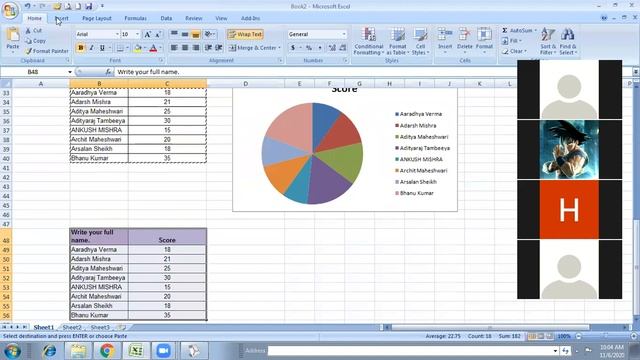Click the Format cells icon
Image resolution: width=640 pixels, height=360 pixels.
click(x=484, y=34)
